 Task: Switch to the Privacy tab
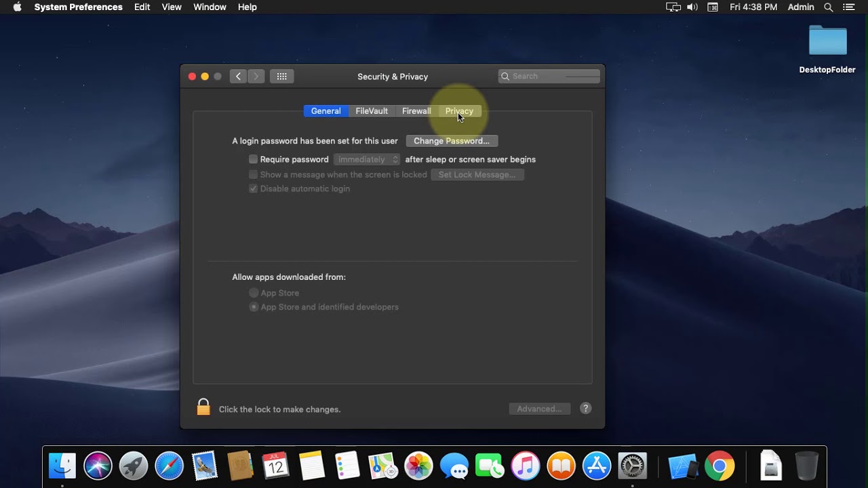(459, 111)
